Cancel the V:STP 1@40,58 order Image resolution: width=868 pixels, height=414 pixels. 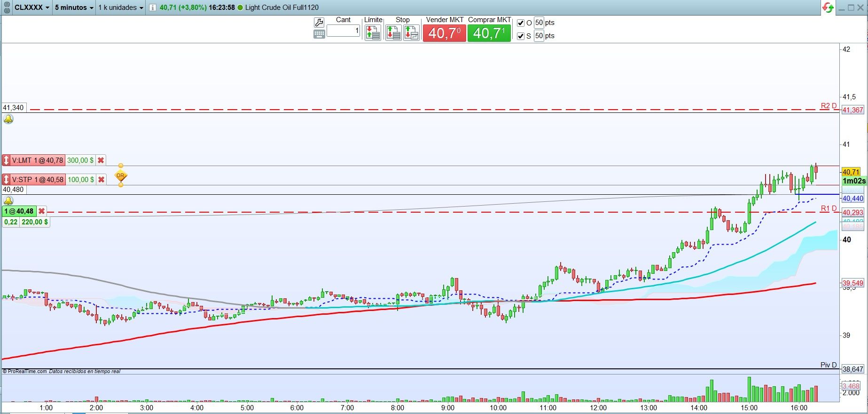coord(101,180)
